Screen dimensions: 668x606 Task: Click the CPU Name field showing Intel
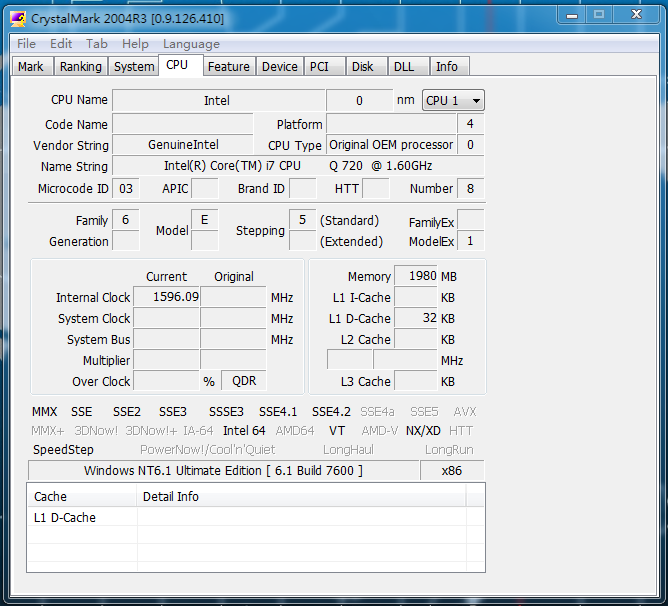218,101
